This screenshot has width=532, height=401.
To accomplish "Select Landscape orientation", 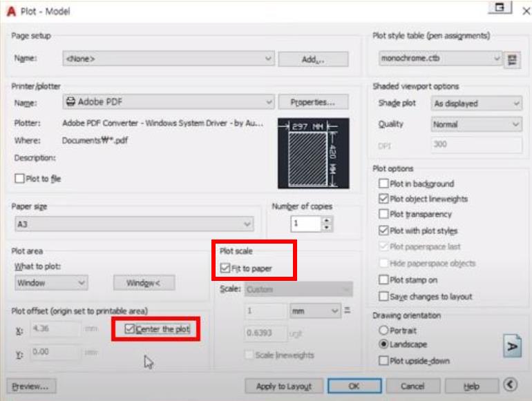I will 383,344.
